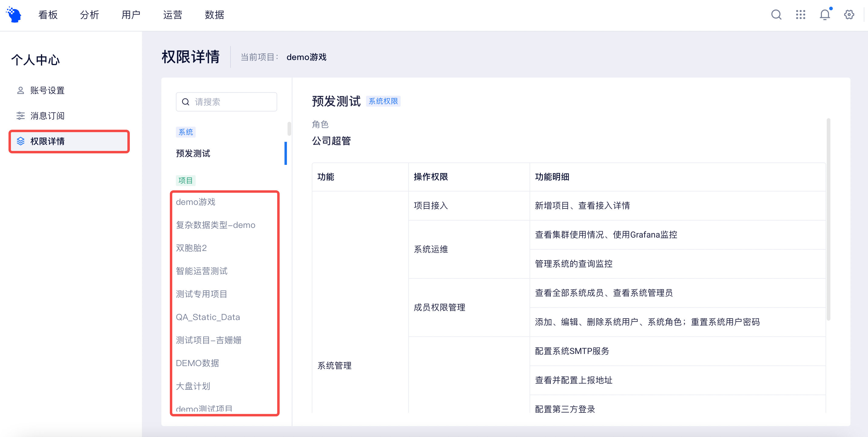868x437 pixels.
Task: Click the 权限详情 layers icon
Action: point(21,141)
